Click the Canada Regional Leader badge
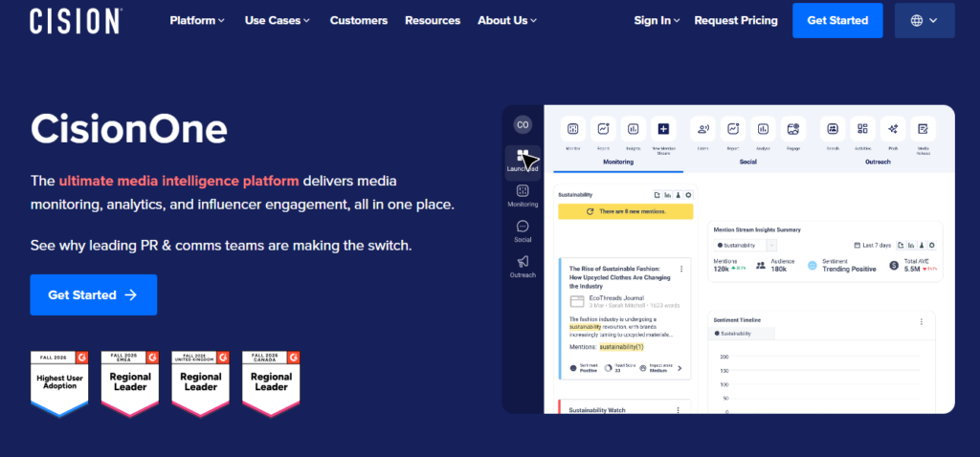Viewport: 980px width, 457px height. click(271, 383)
